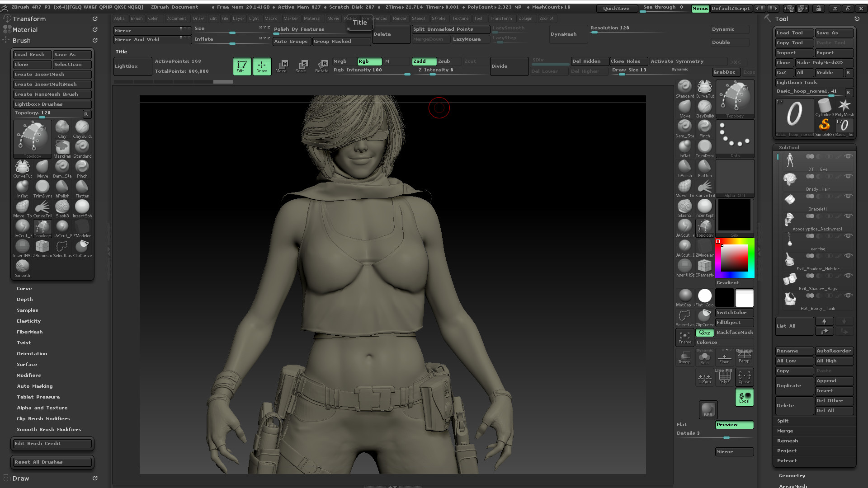Viewport: 868px width, 488px height.
Task: Click the DynaMesh button
Action: [x=568, y=34]
